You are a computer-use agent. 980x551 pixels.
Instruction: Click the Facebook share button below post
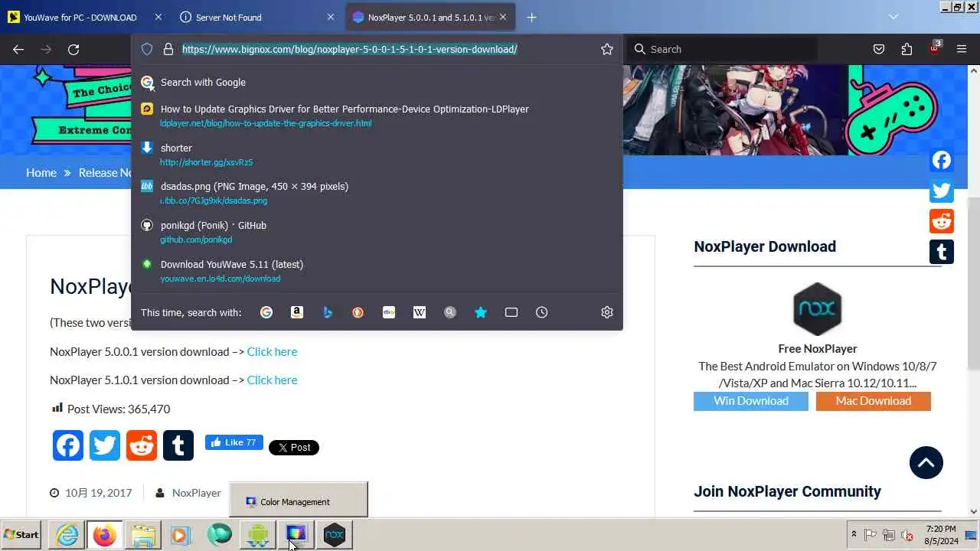[68, 445]
